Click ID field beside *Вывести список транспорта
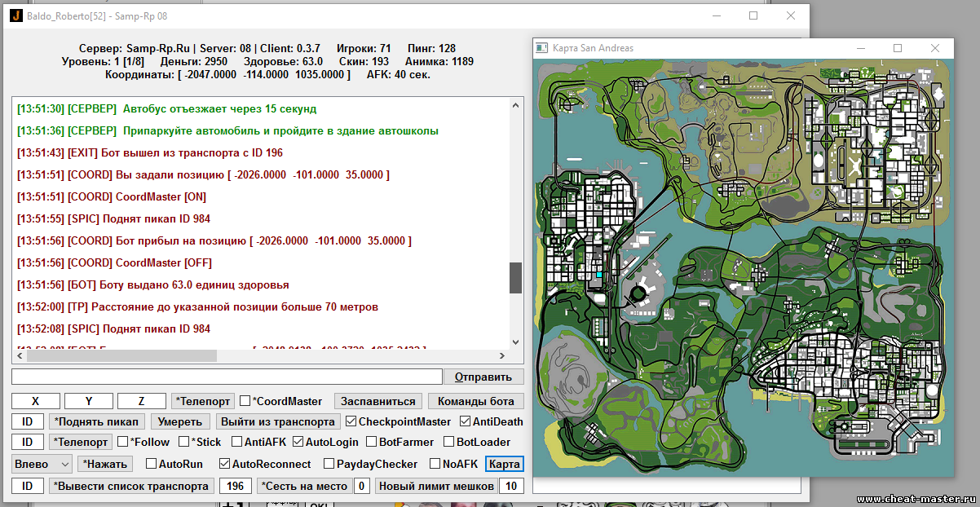The height and width of the screenshot is (507, 980). click(28, 486)
